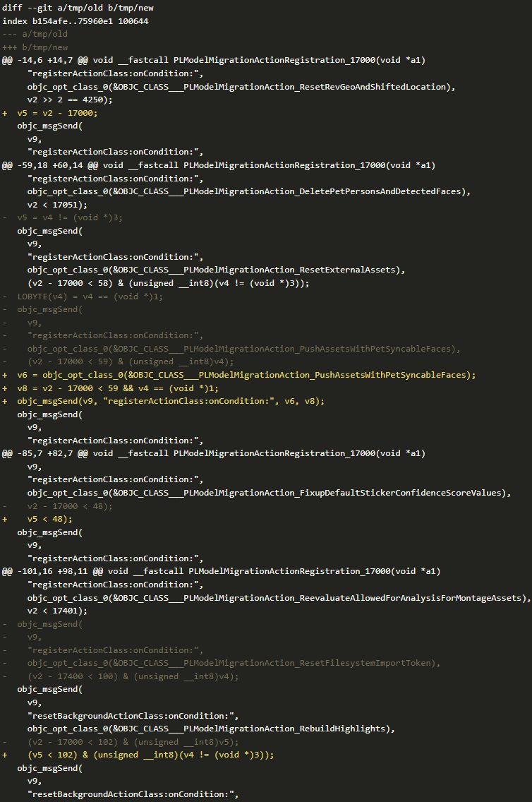Click the '@@ -59,18 +60,14 @@' hunk header
The height and width of the screenshot is (802, 532).
[219, 165]
